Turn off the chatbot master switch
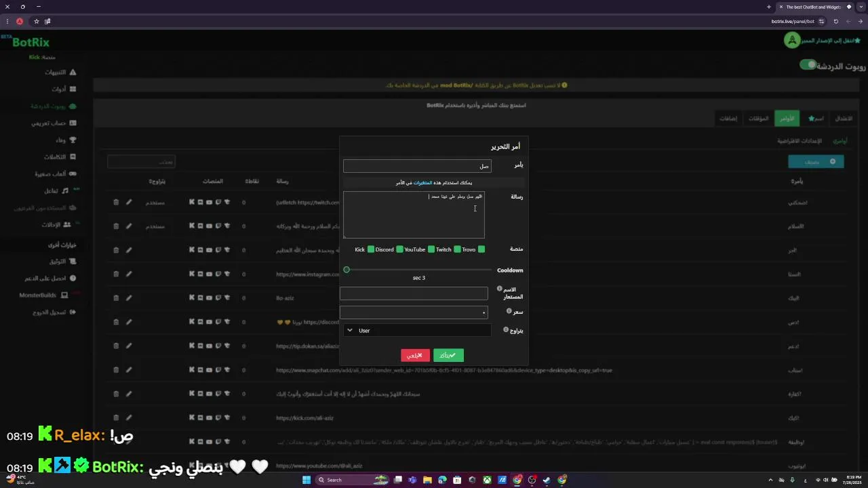 pos(807,65)
